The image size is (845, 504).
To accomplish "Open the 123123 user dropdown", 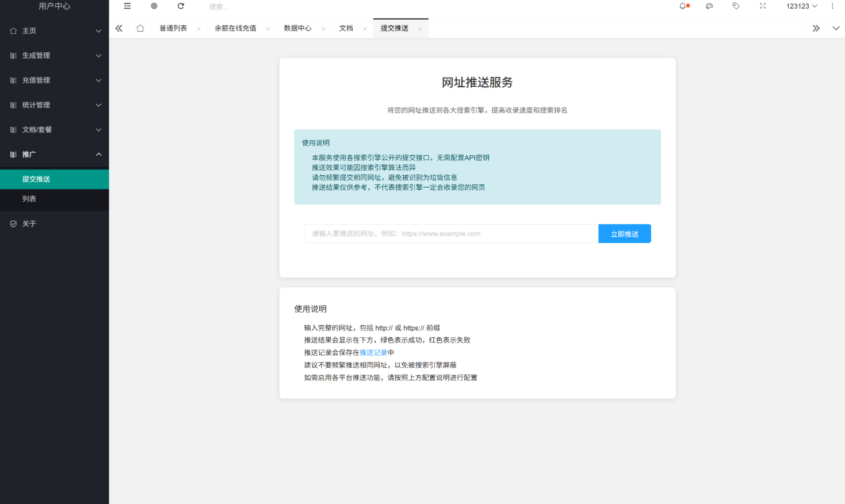I will [x=801, y=6].
